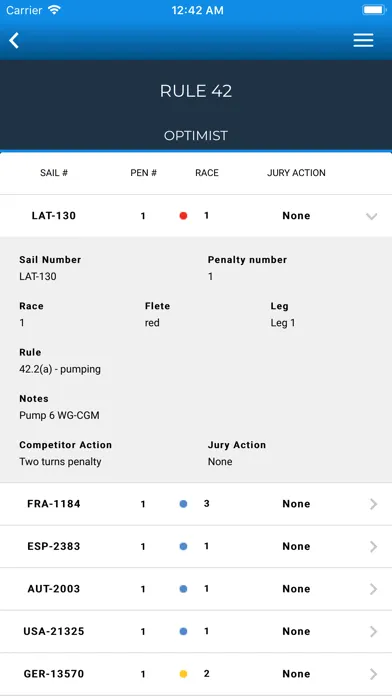Select the JURY ACTION column header
This screenshot has width=392, height=696.
[x=296, y=173]
